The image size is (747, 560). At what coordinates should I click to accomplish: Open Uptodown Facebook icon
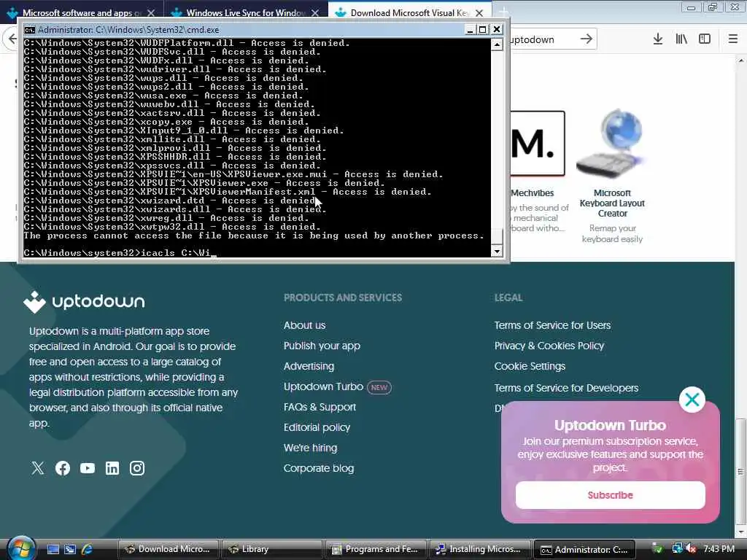point(63,468)
